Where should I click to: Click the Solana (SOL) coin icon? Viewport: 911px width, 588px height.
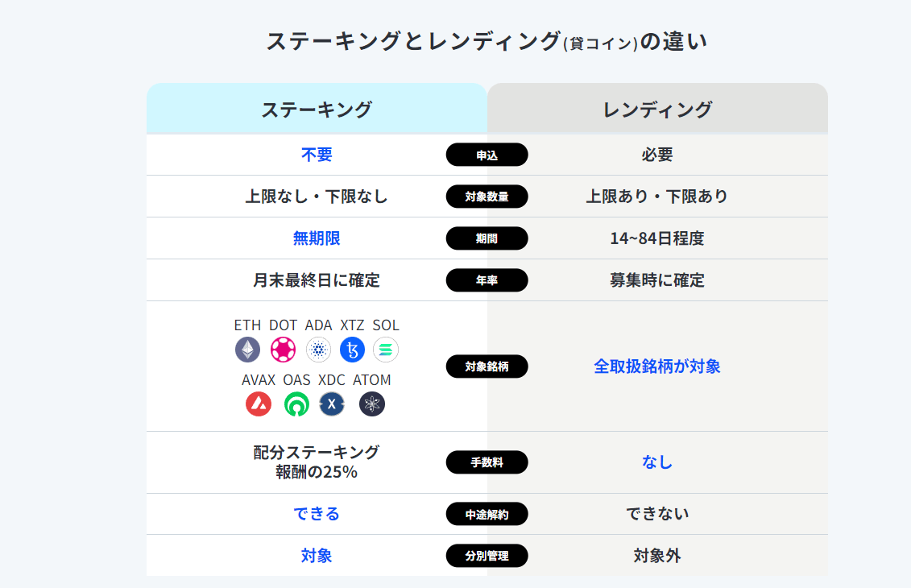(x=386, y=350)
